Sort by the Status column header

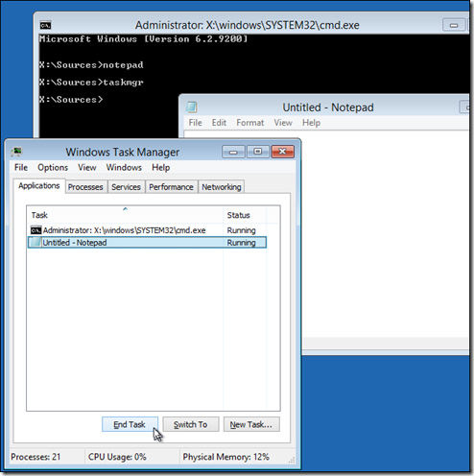pyautogui.click(x=245, y=215)
